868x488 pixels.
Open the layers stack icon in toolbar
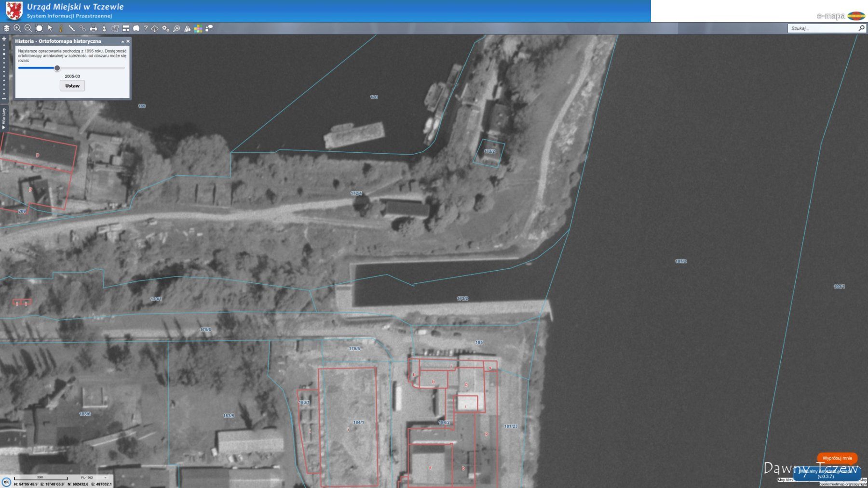6,28
